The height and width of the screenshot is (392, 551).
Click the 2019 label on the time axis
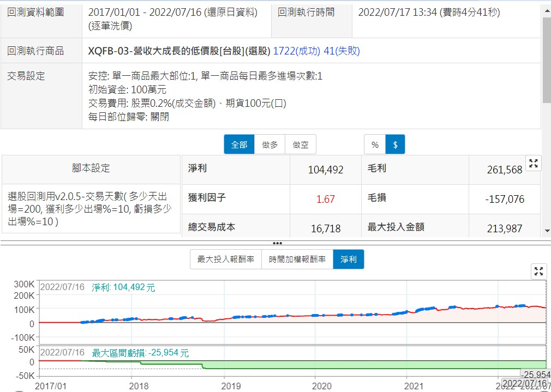coord(230,385)
